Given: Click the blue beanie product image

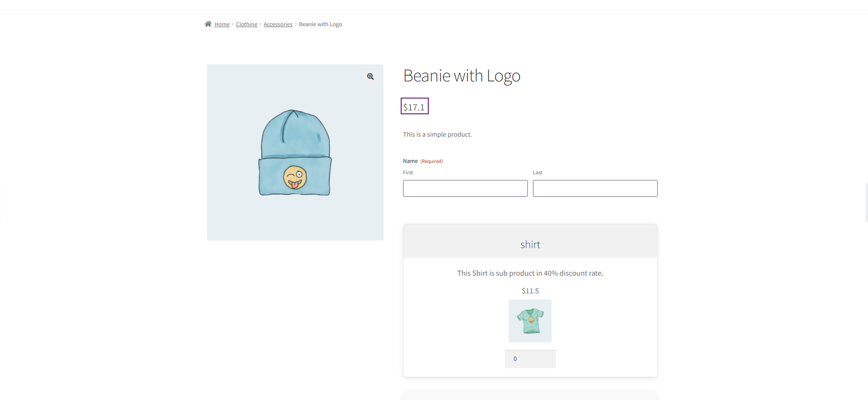Looking at the screenshot, I should coord(295,152).
